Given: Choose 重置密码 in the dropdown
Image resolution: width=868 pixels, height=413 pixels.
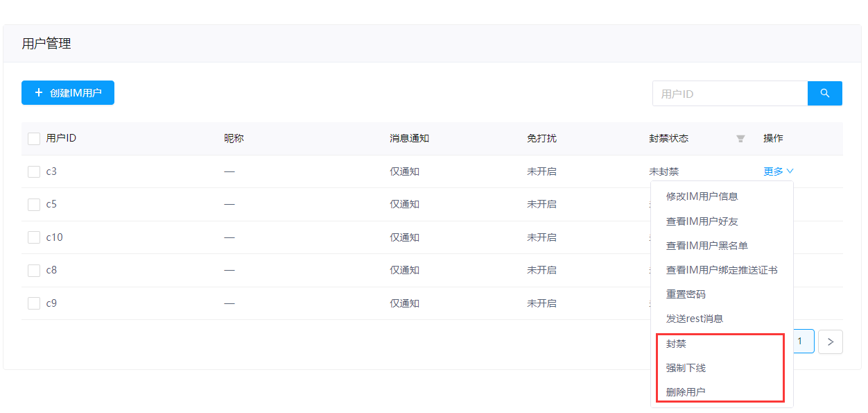Looking at the screenshot, I should point(686,294).
